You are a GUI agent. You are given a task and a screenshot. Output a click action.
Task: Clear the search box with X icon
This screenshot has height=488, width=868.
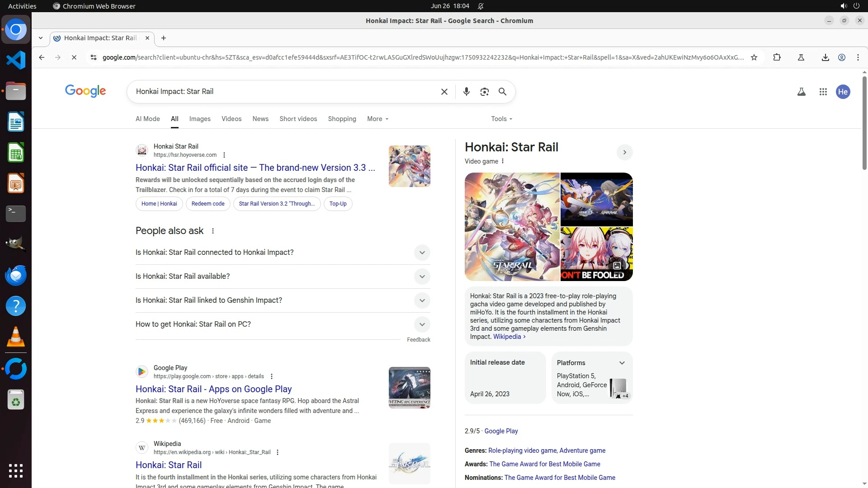pos(444,92)
